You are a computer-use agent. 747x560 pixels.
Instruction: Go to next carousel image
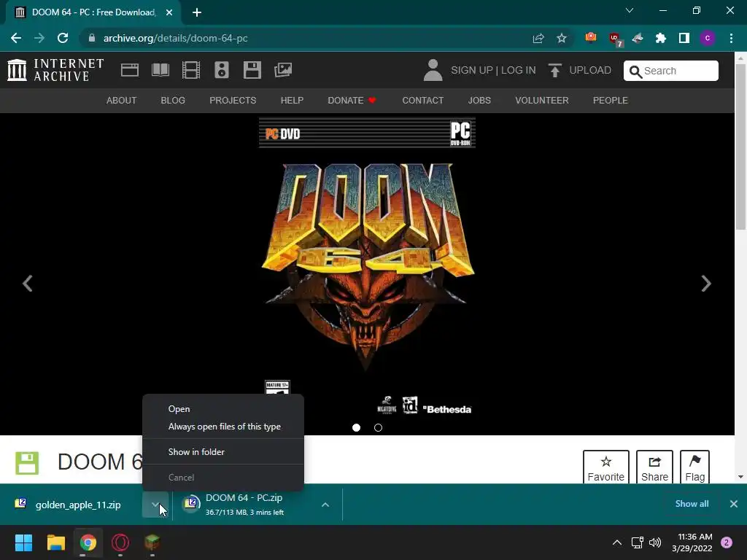coord(706,284)
